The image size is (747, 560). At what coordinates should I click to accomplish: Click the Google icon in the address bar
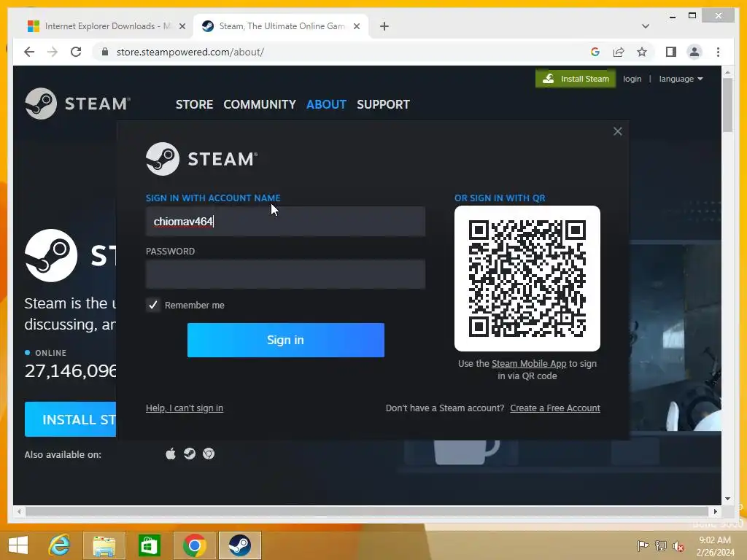[595, 52]
